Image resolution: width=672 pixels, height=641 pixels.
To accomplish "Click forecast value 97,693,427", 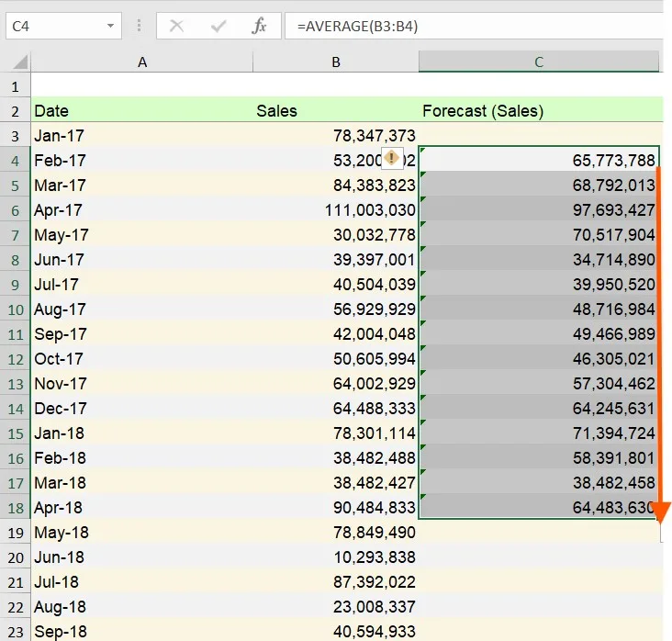I will coord(614,210).
